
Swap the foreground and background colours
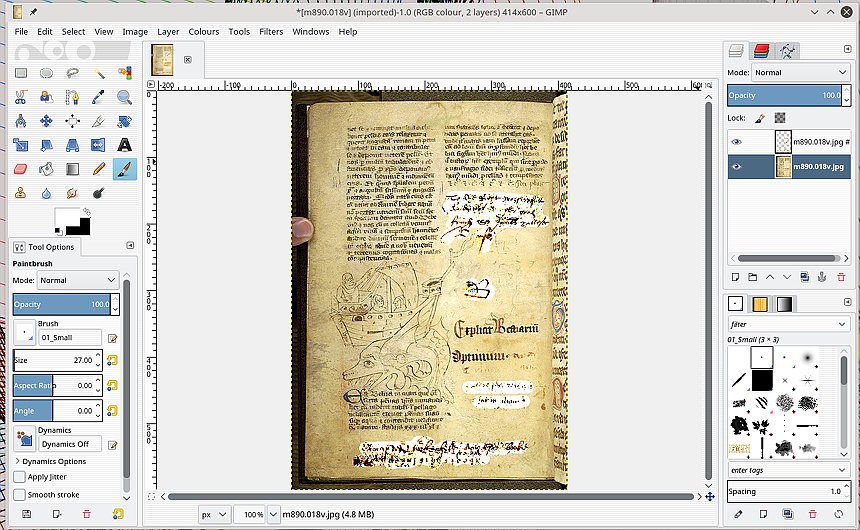[x=86, y=211]
